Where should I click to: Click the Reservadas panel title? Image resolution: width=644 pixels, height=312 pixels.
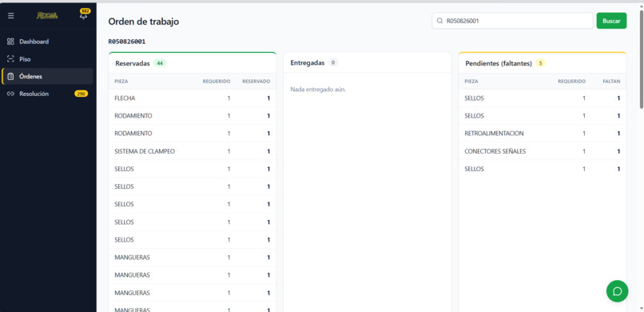click(133, 63)
